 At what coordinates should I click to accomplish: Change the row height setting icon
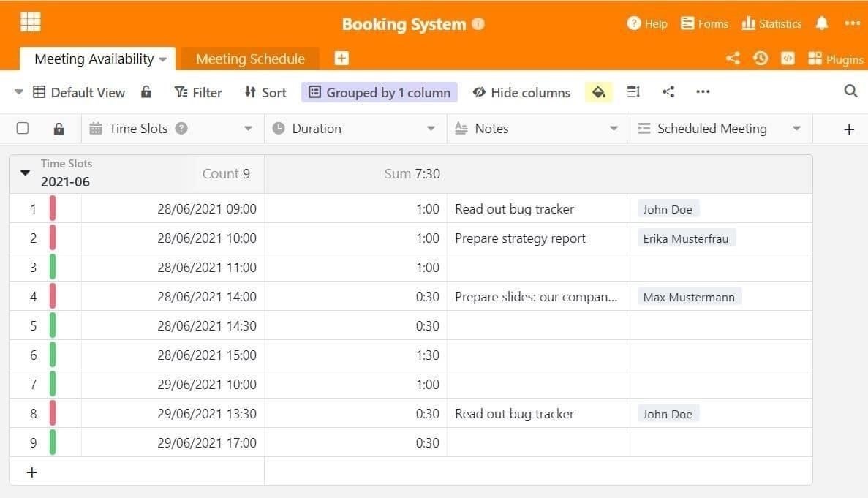click(633, 92)
